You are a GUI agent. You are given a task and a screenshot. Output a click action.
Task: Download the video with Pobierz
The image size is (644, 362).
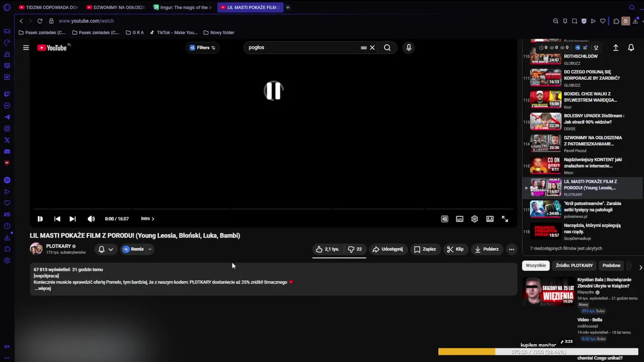tap(487, 249)
